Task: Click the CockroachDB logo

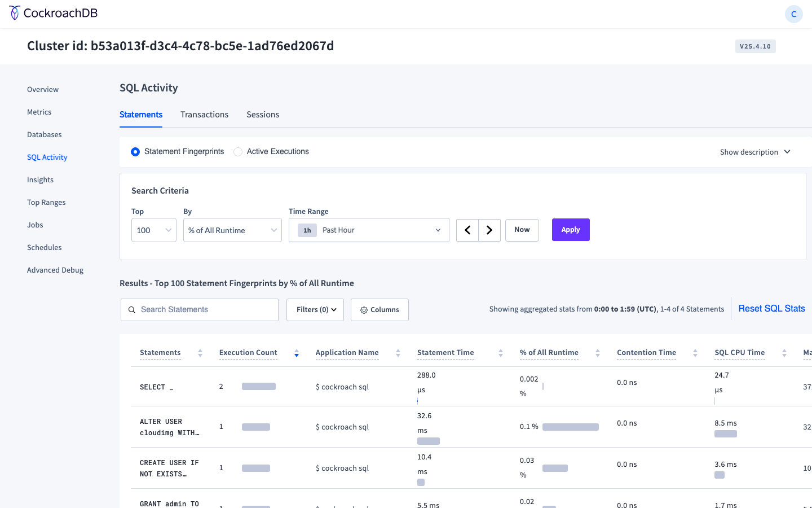Action: pyautogui.click(x=54, y=13)
